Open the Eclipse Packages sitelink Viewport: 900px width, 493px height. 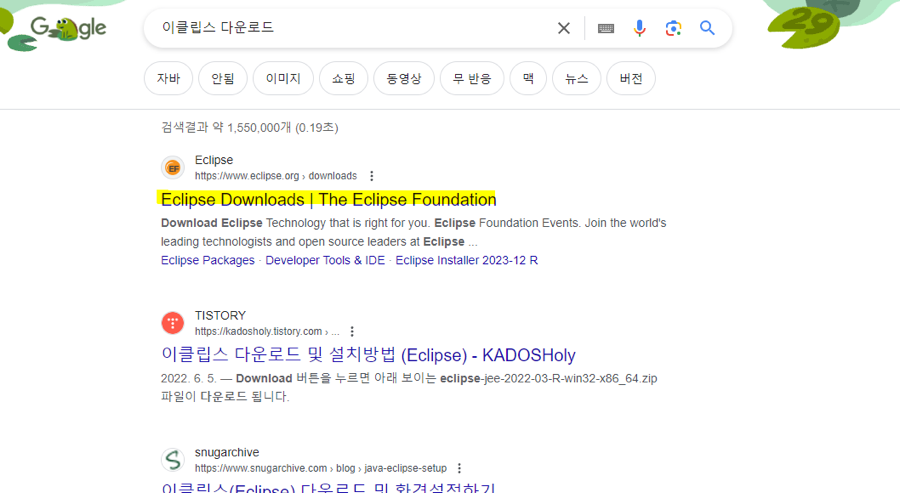[208, 261]
